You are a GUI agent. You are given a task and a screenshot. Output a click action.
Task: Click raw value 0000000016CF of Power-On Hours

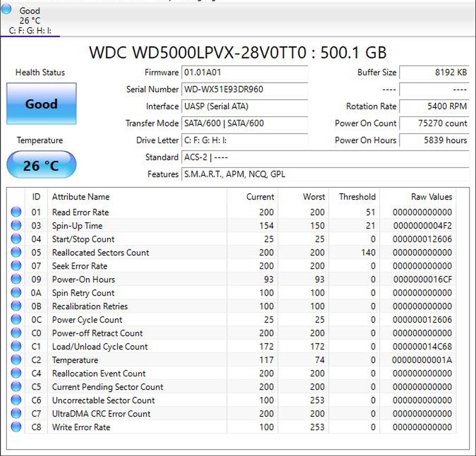[x=422, y=279]
